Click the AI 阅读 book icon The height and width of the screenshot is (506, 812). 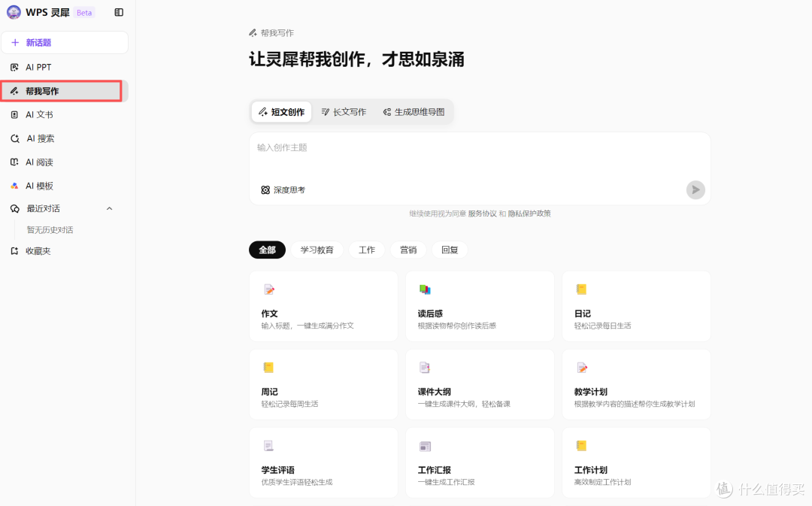[x=14, y=162]
